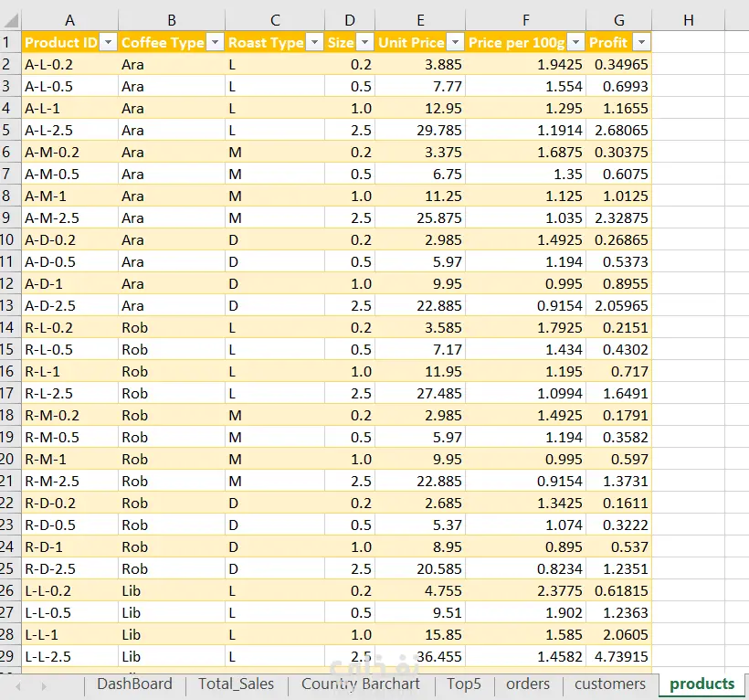Open the Size column filter arrow

(365, 43)
